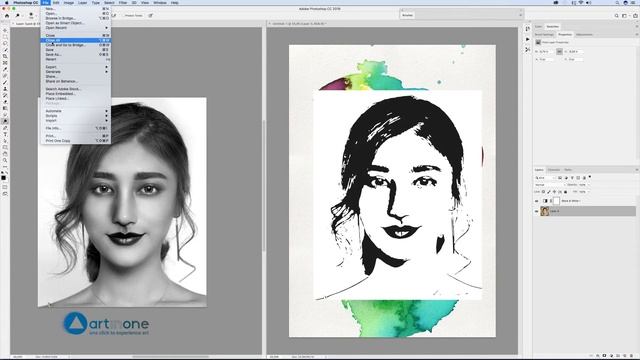640x360 pixels.
Task: Open the Edit menu
Action: point(56,2)
